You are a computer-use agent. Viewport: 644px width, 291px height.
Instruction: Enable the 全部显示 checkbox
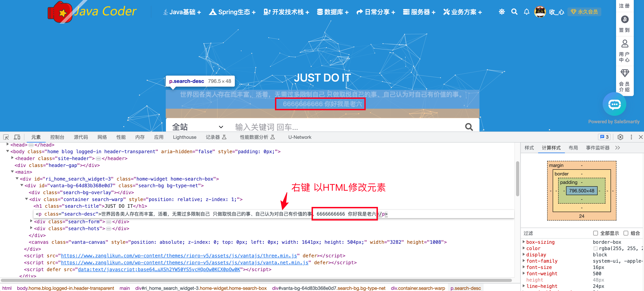[596, 233]
